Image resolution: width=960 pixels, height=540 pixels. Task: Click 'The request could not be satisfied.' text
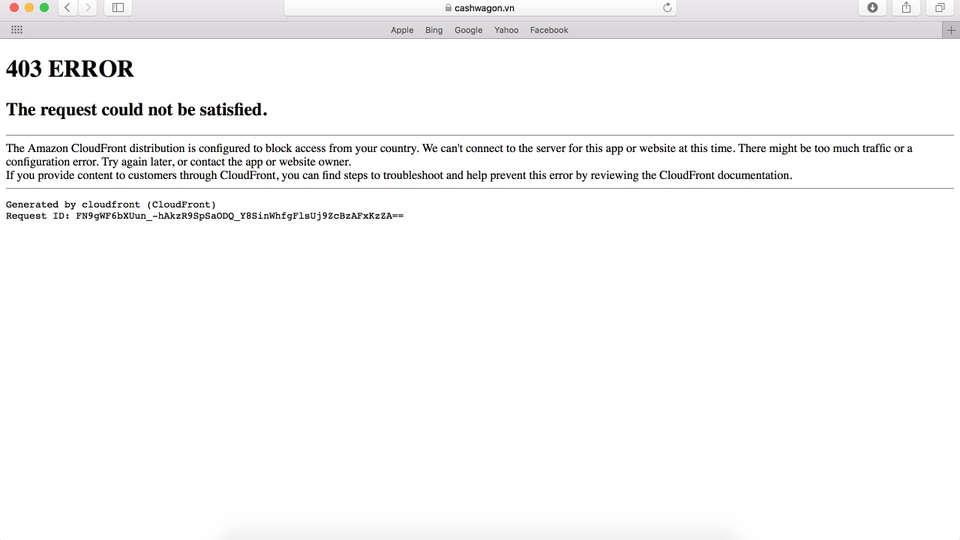point(137,110)
